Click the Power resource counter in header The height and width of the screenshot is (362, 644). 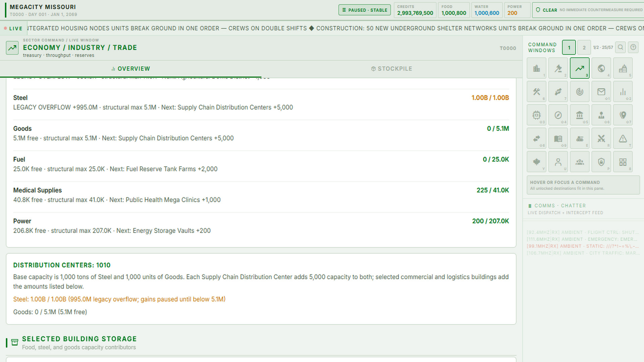517,10
